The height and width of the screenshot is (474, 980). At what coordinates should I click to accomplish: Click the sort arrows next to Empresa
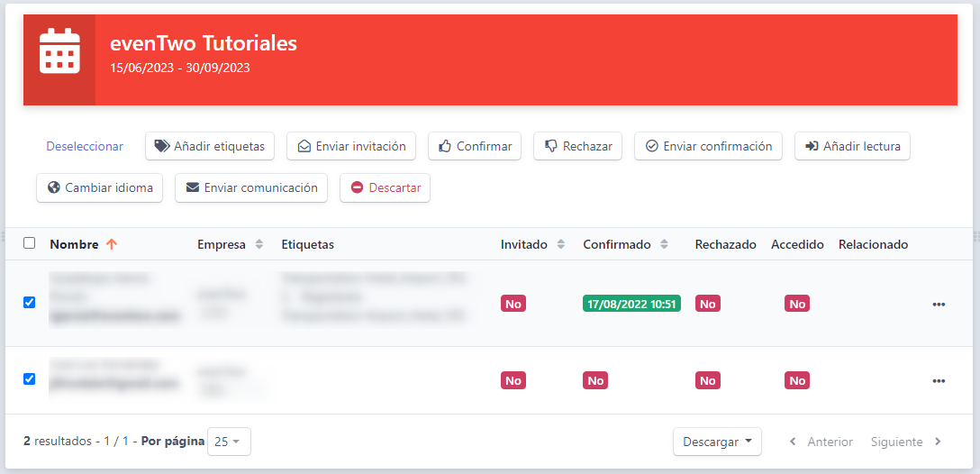259,244
